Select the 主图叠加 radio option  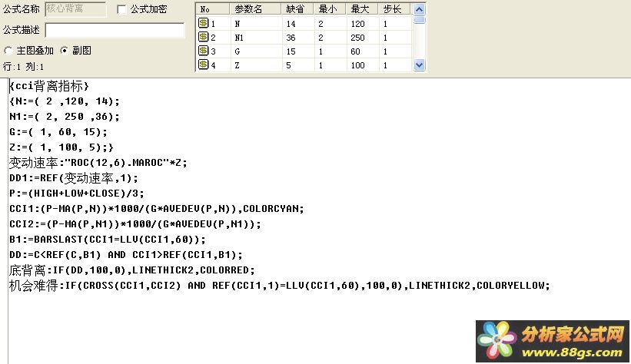point(8,51)
